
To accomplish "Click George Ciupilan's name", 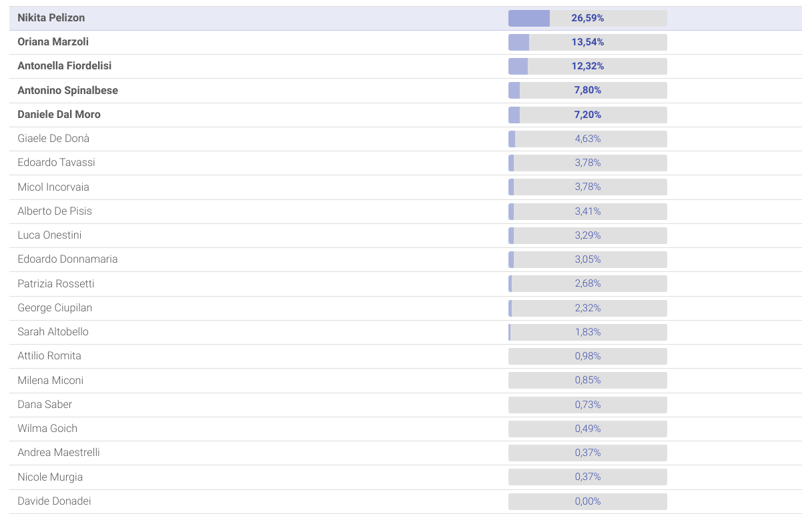I will (x=55, y=308).
